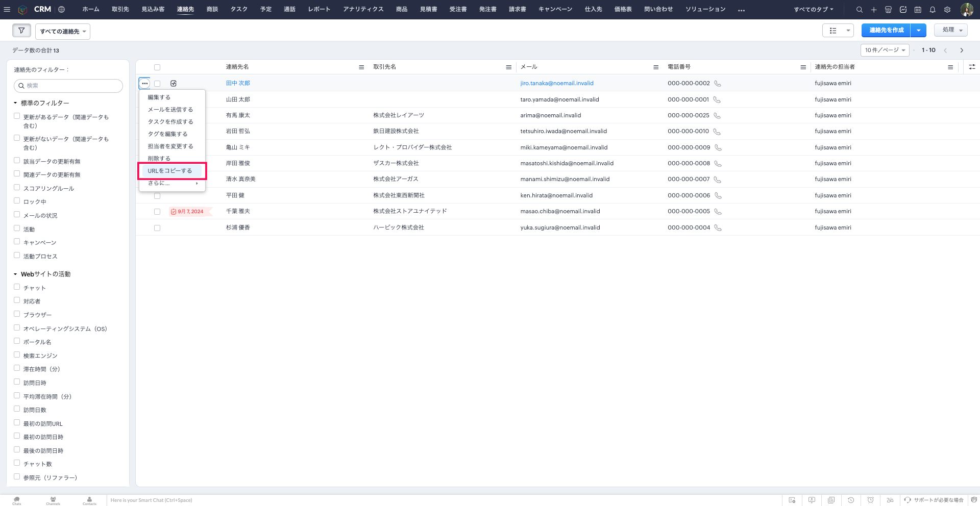Viewport: 980px width, 506px height.
Task: Open Contacts in the bottom bar
Action: pyautogui.click(x=89, y=500)
